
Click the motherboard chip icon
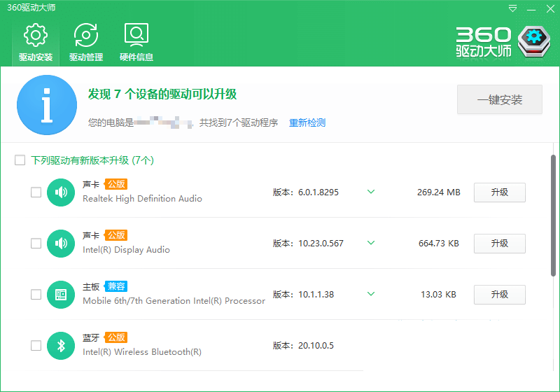(61, 295)
